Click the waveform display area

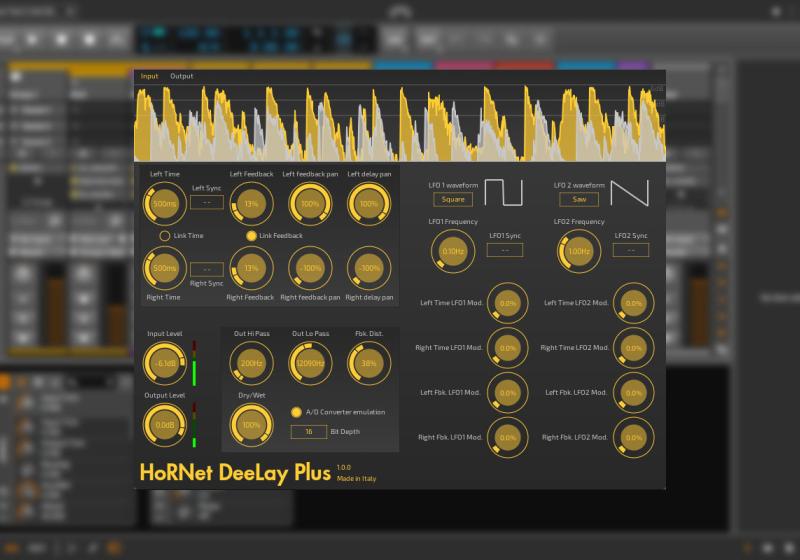[400, 123]
